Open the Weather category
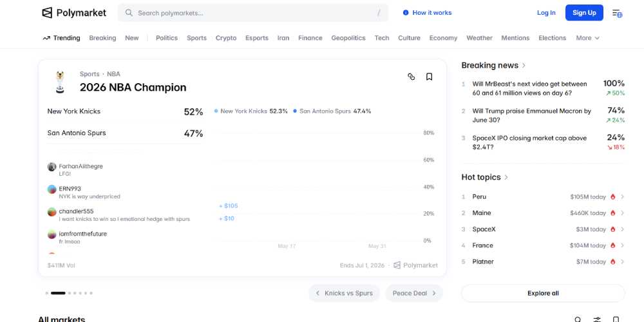Viewport: 644px width, 322px height. pos(479,38)
